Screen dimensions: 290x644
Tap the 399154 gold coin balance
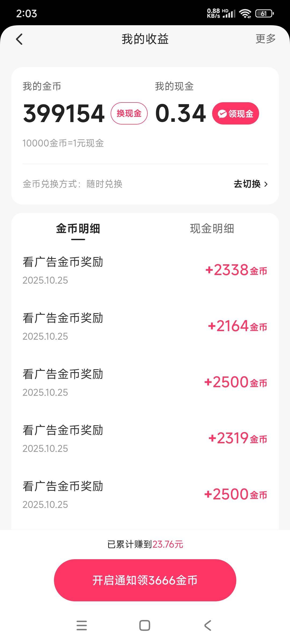[x=64, y=114]
